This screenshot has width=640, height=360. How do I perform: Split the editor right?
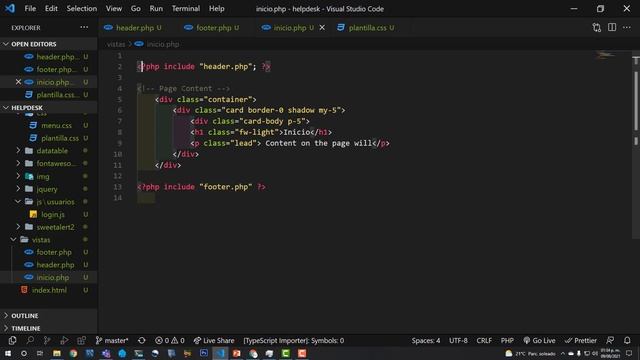(612, 28)
